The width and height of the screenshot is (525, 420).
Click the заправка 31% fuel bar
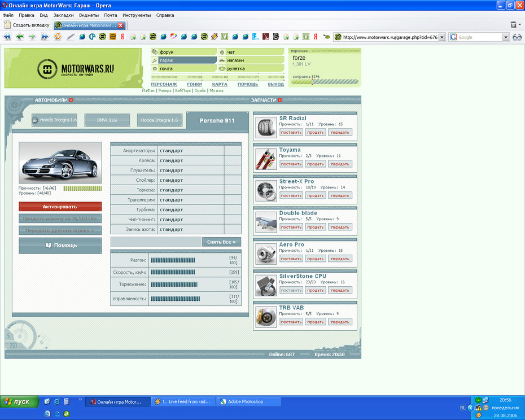tap(325, 82)
